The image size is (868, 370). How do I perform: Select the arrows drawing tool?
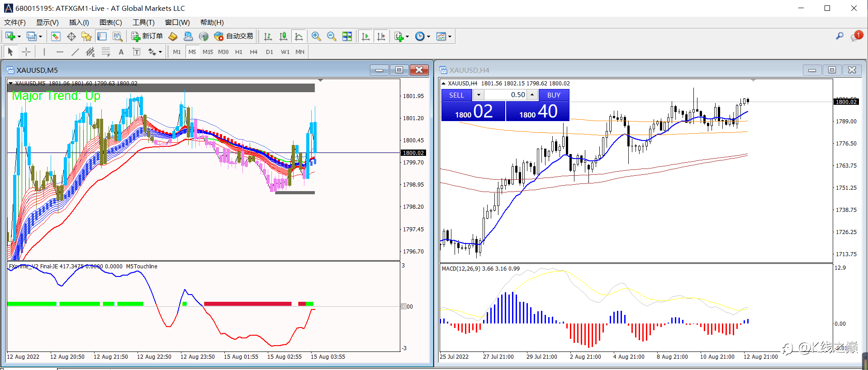[152, 52]
